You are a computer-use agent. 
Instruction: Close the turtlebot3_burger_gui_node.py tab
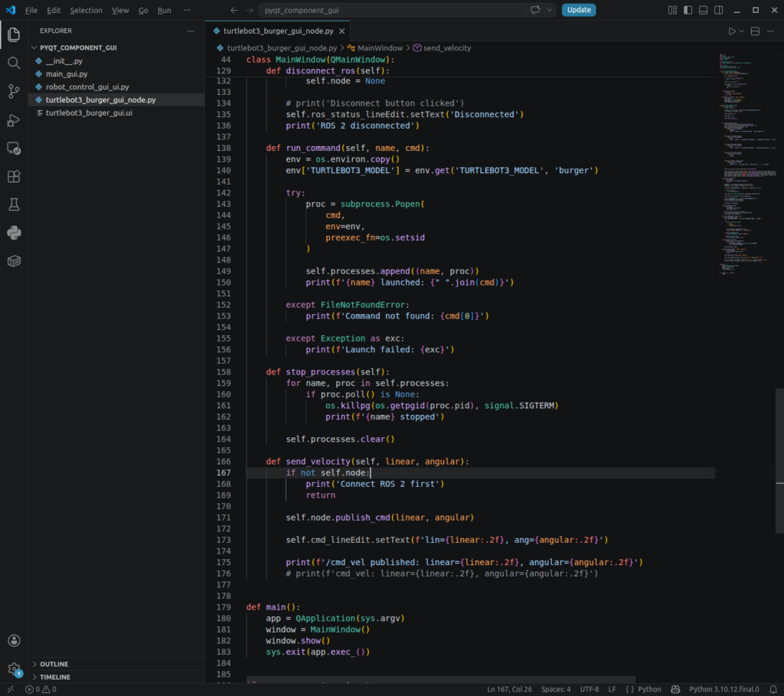click(342, 31)
